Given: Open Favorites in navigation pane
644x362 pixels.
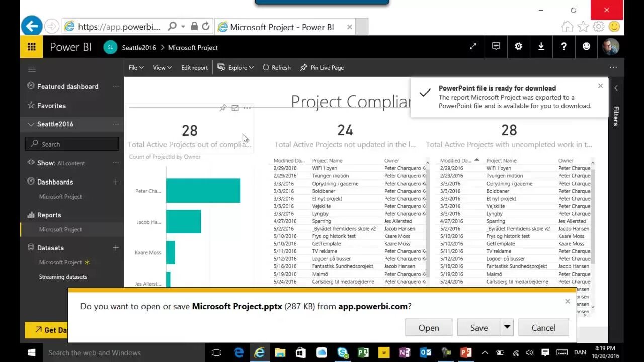Looking at the screenshot, I should pyautogui.click(x=51, y=106).
